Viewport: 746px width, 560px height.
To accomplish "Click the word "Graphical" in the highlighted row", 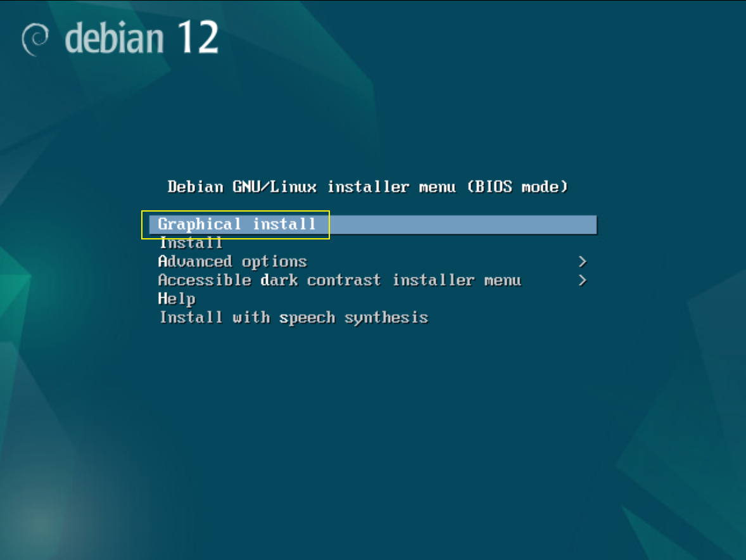I will pos(199,224).
